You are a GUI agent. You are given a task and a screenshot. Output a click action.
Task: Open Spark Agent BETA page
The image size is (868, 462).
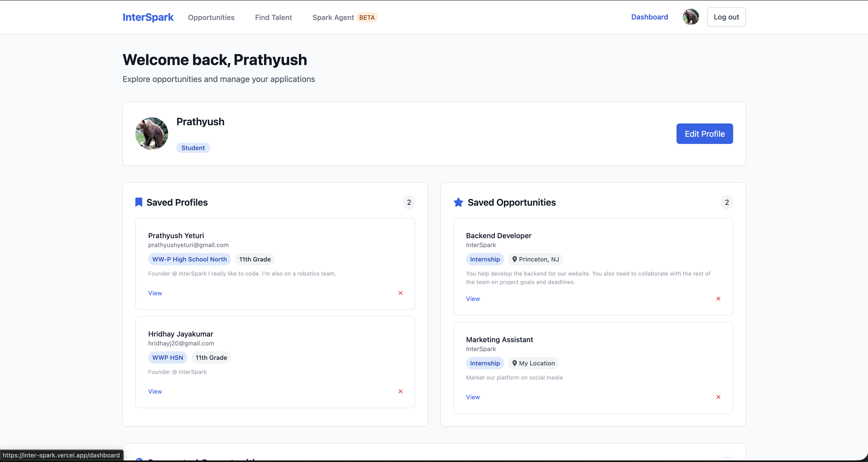point(344,17)
